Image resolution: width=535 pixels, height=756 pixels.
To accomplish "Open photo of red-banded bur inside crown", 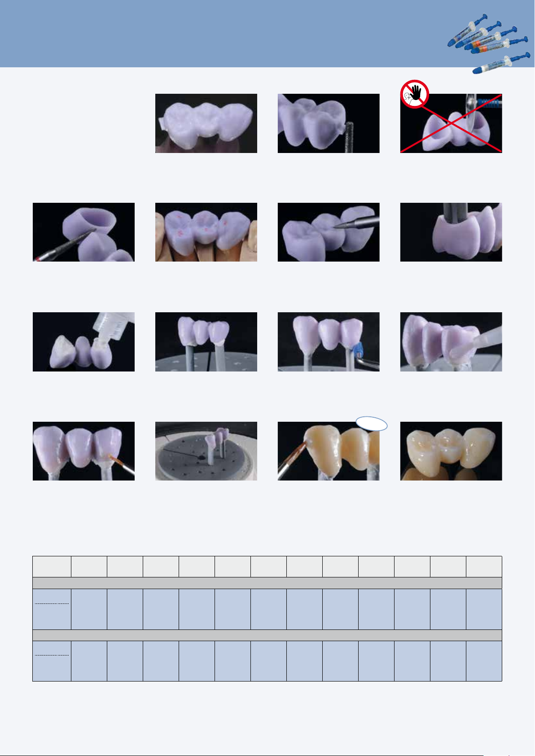I will tap(83, 232).
